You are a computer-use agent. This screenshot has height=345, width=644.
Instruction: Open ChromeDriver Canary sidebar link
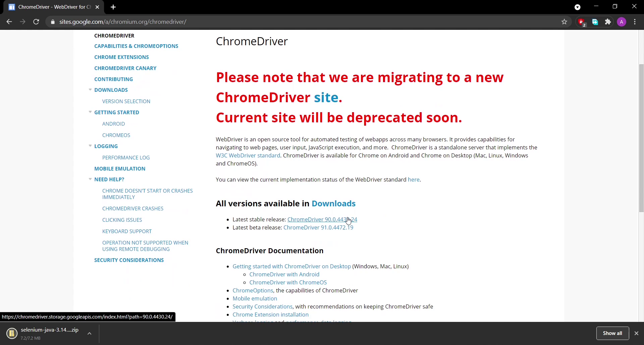pos(125,68)
